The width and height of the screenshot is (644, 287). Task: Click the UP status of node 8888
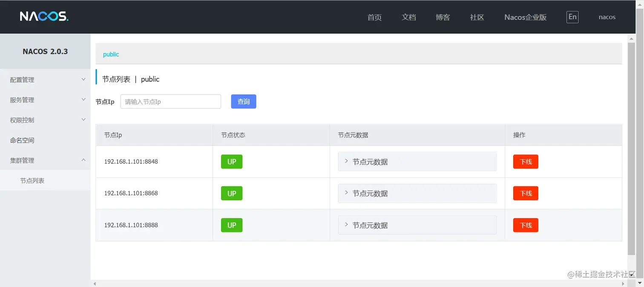click(x=232, y=225)
